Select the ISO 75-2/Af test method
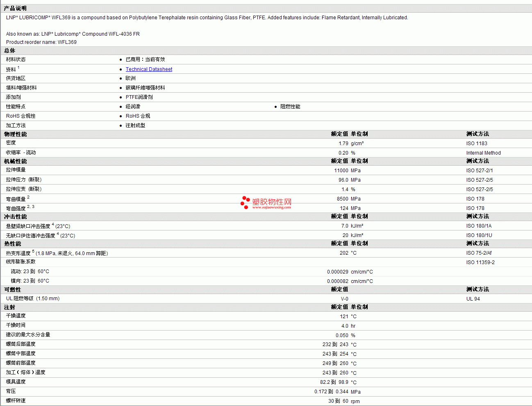Screen dimensions: 532x406 (x=479, y=253)
